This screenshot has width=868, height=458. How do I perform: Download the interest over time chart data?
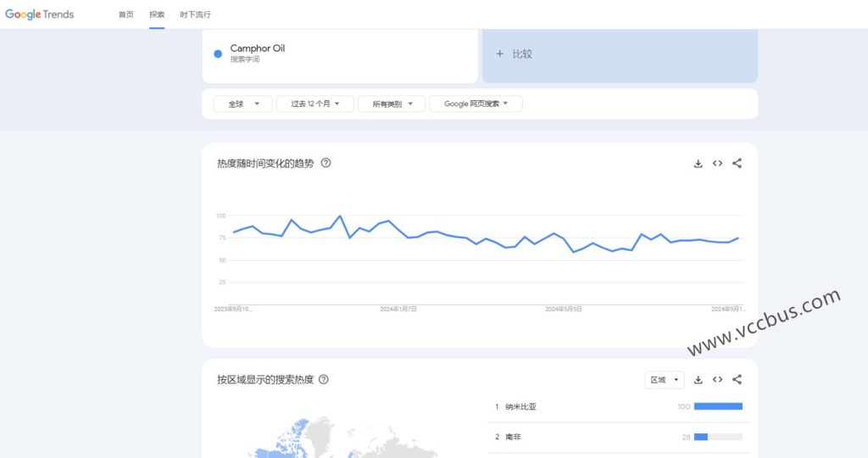(698, 164)
